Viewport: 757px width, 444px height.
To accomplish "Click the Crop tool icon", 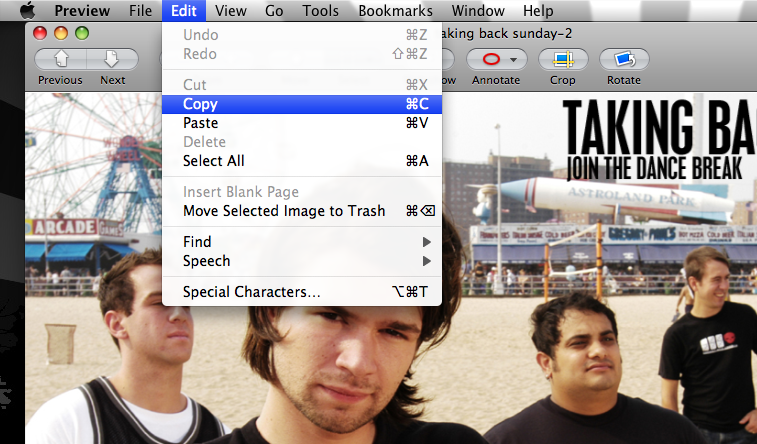I will tap(563, 59).
